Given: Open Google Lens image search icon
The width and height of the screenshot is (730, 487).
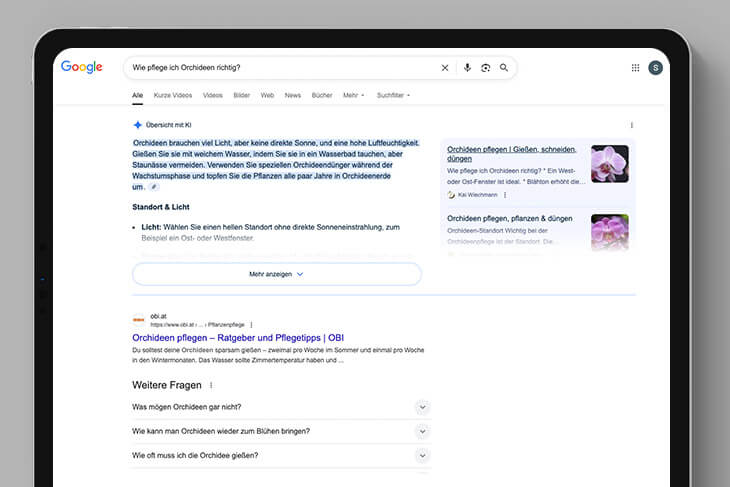Looking at the screenshot, I should (485, 68).
